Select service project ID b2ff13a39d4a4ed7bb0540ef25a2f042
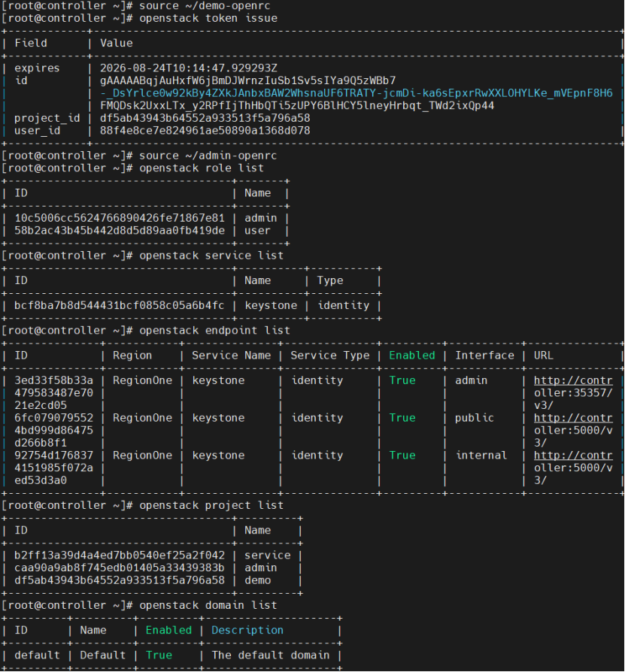The image size is (625, 672). coord(120,555)
